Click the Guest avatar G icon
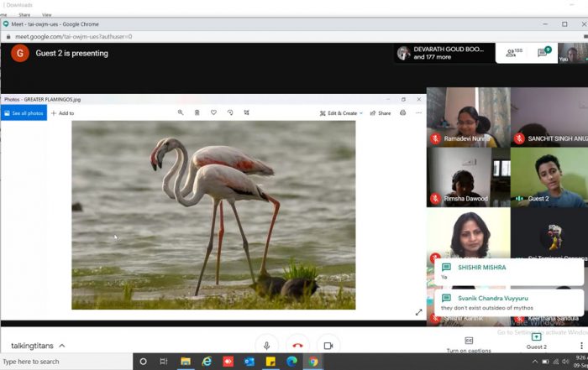The width and height of the screenshot is (588, 370). (20, 53)
